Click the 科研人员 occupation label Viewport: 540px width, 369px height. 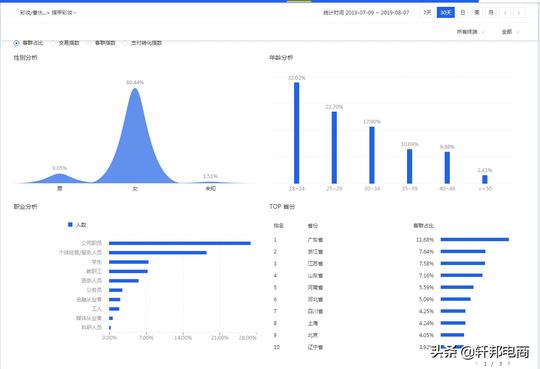pos(91,327)
